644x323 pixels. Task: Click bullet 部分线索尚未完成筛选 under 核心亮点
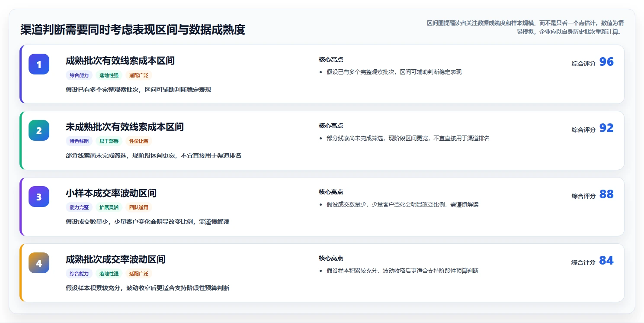pyautogui.click(x=408, y=138)
